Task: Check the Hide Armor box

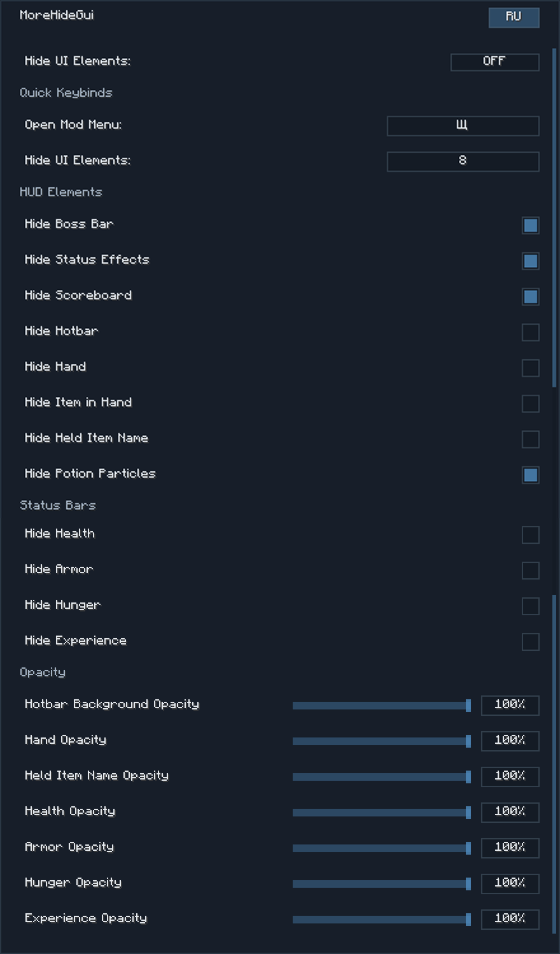Action: tap(530, 571)
